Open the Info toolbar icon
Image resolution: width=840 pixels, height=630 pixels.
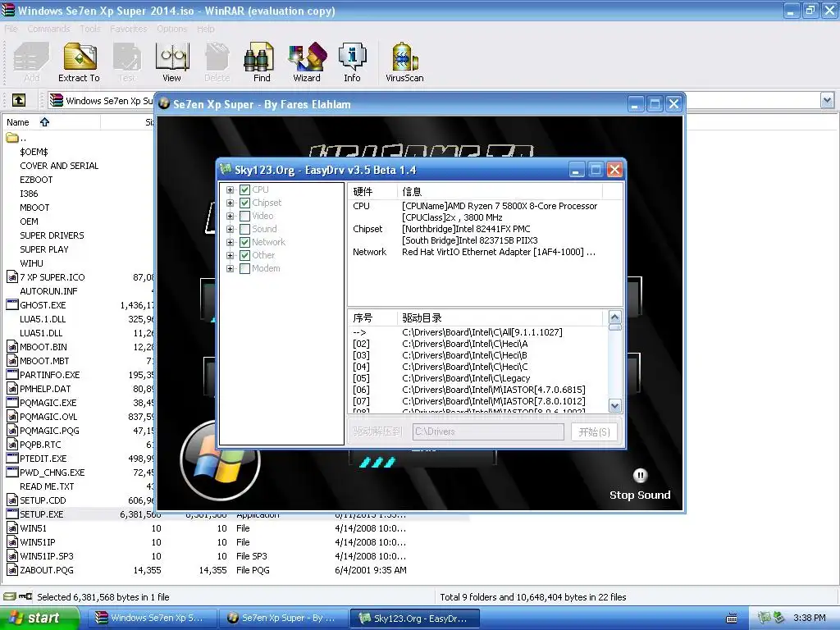(x=352, y=62)
